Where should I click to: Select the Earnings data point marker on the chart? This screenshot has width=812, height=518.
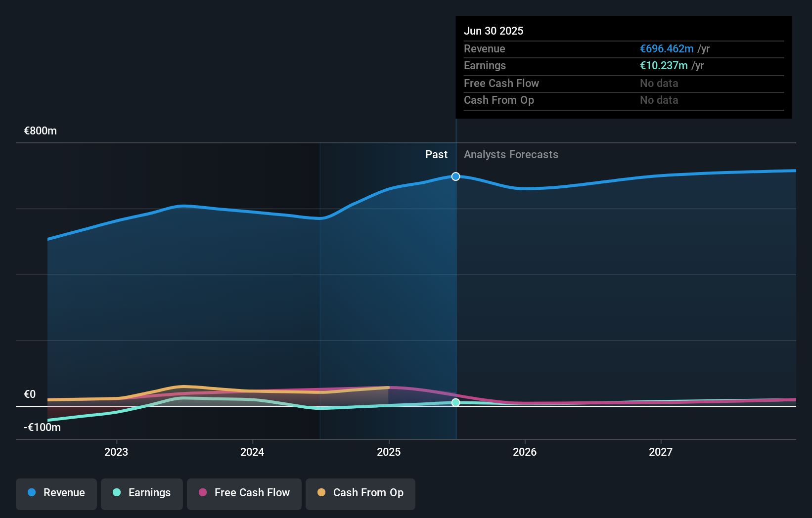pyautogui.click(x=455, y=402)
